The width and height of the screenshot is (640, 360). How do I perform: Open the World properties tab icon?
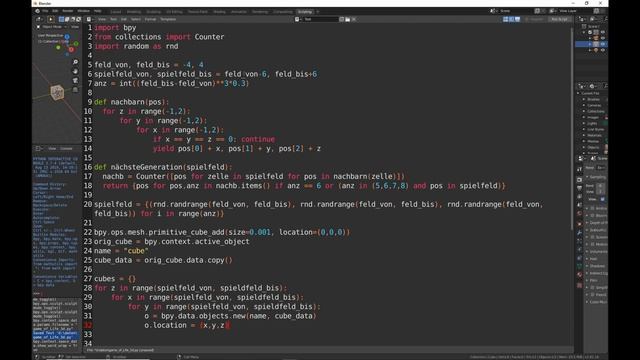580,214
